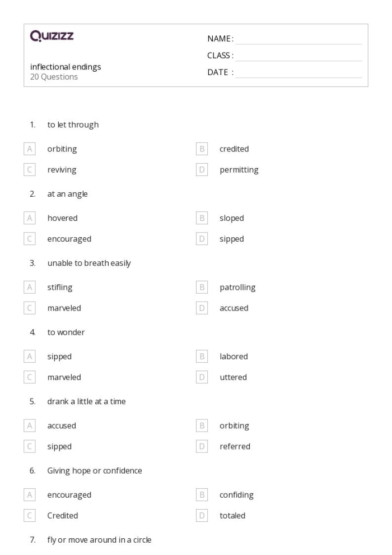
Task: Mark box D beside 'referred'
Action: point(202,447)
